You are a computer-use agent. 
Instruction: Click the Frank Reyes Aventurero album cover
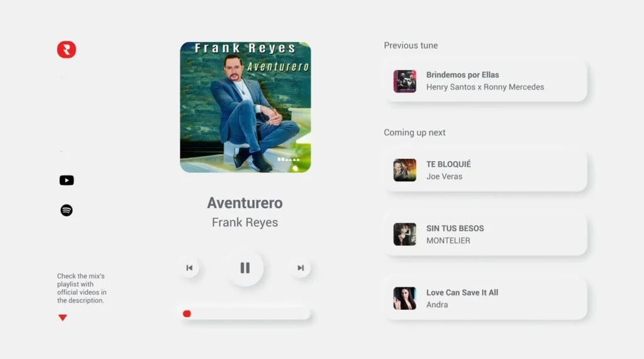pos(246,108)
